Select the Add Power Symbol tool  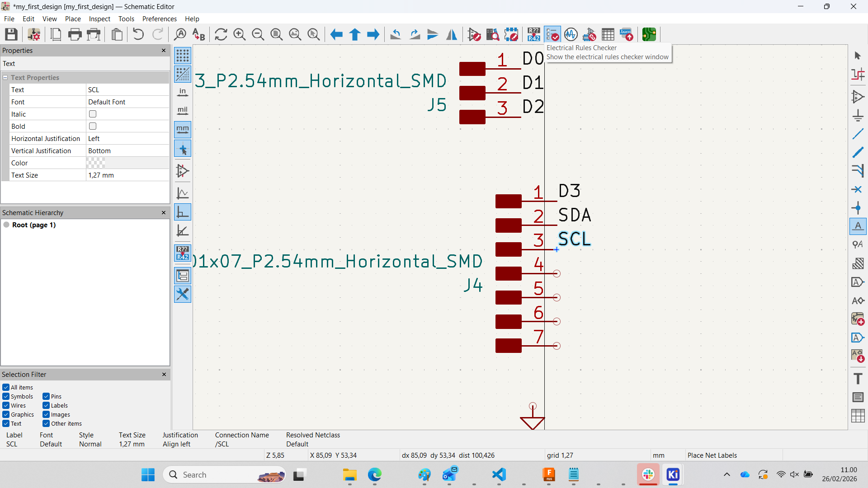[x=858, y=115]
